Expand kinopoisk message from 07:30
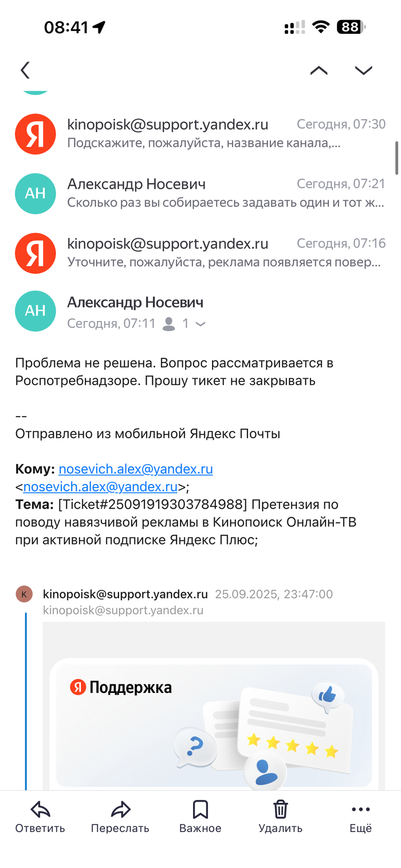Screen dimensions: 401x868 [x=223, y=133]
